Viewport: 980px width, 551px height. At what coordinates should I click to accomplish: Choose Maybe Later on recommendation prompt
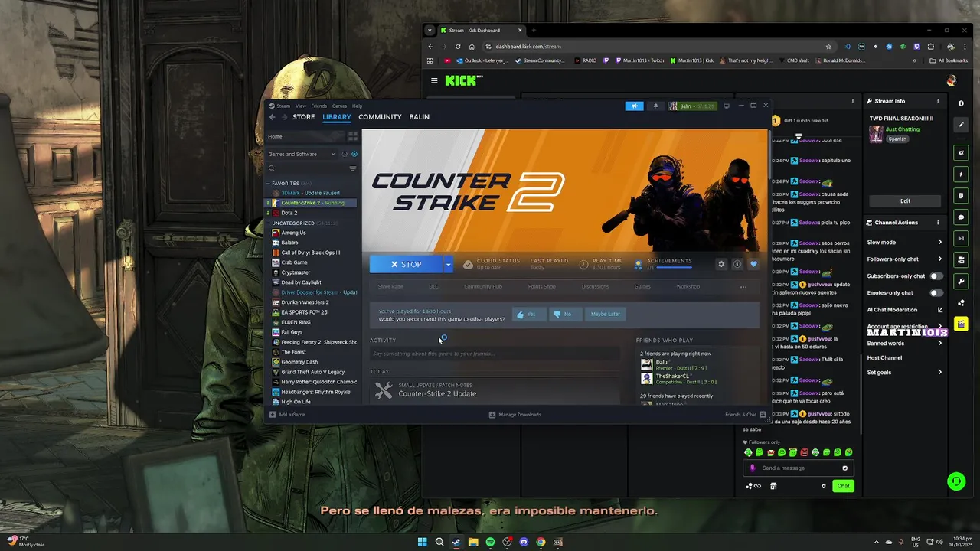click(605, 314)
